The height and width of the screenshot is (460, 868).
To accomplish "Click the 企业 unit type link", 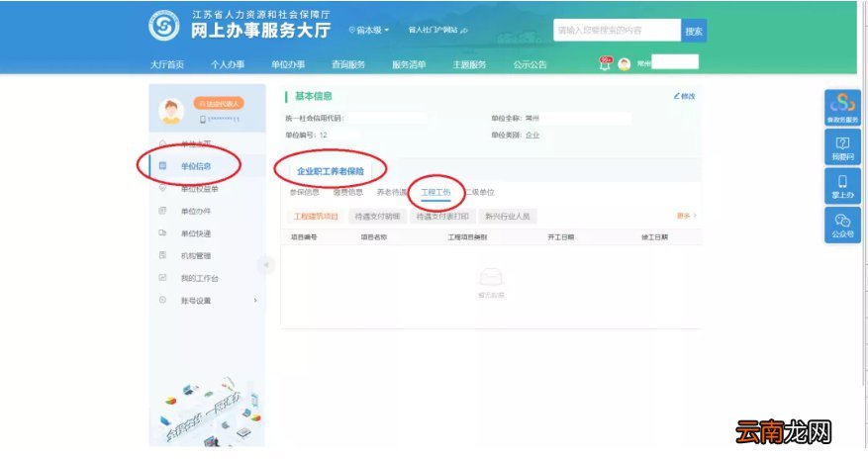I will (532, 136).
